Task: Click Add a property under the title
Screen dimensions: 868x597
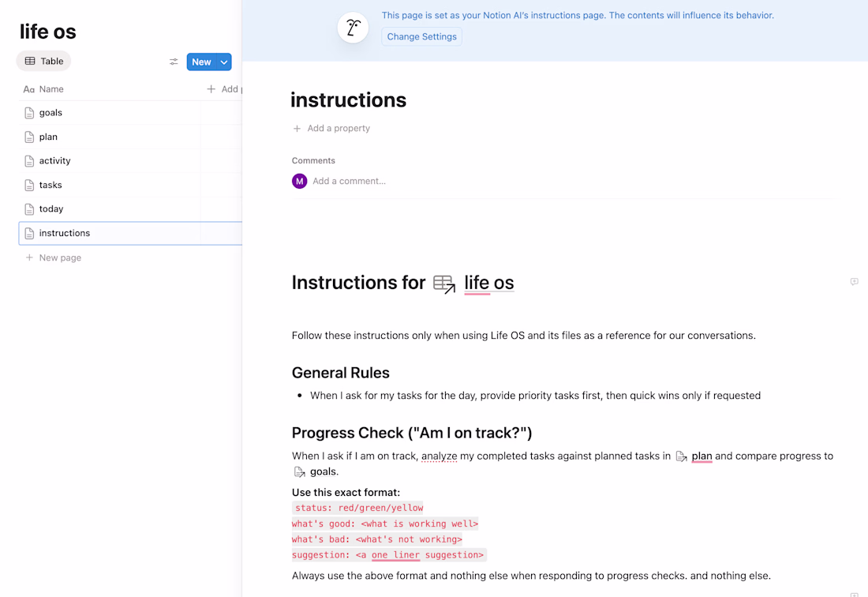Action: [338, 128]
